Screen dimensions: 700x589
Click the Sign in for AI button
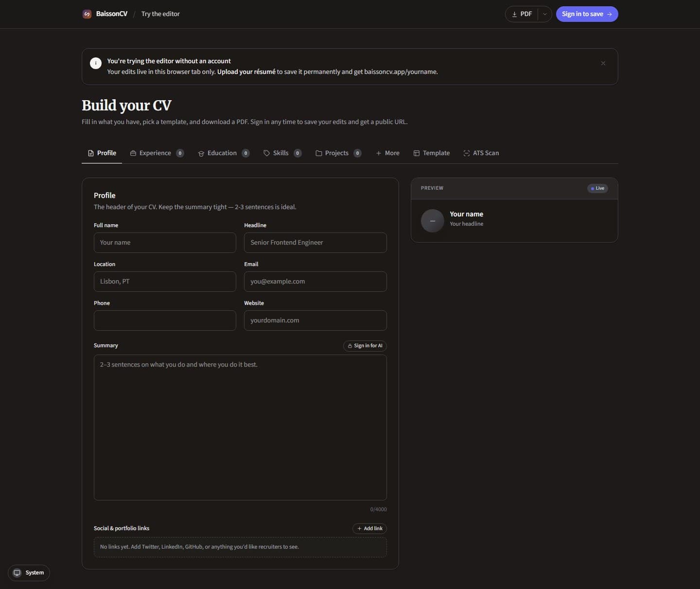coord(365,346)
